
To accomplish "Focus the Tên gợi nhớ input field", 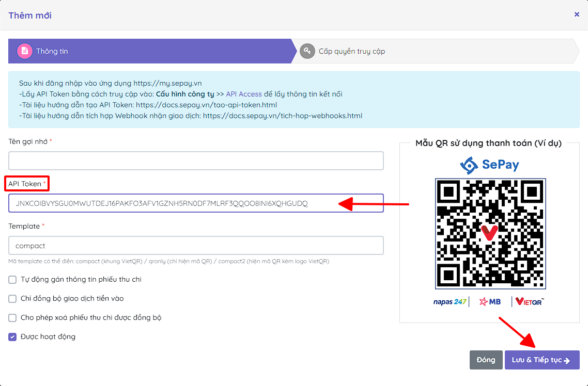I will [x=196, y=160].
